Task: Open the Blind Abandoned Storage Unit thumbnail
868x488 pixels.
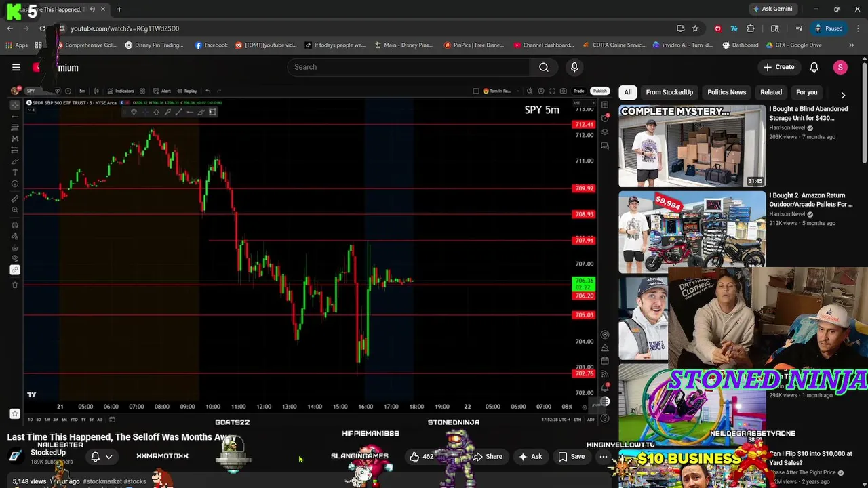Action: click(692, 146)
